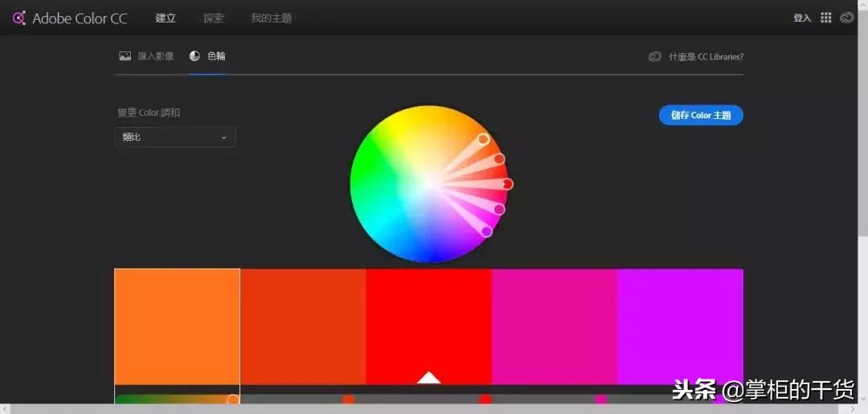The image size is (868, 414).
Task: Click the 變更 Color 調和 label
Action: (149, 113)
